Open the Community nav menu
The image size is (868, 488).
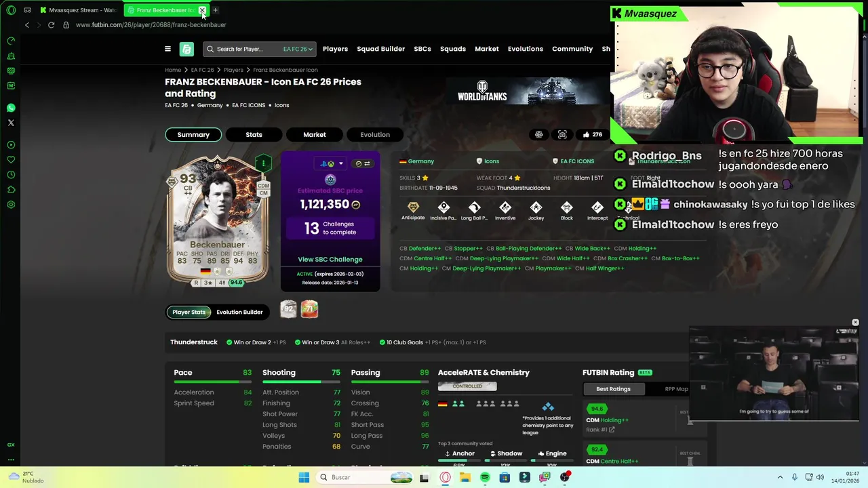pos(572,49)
